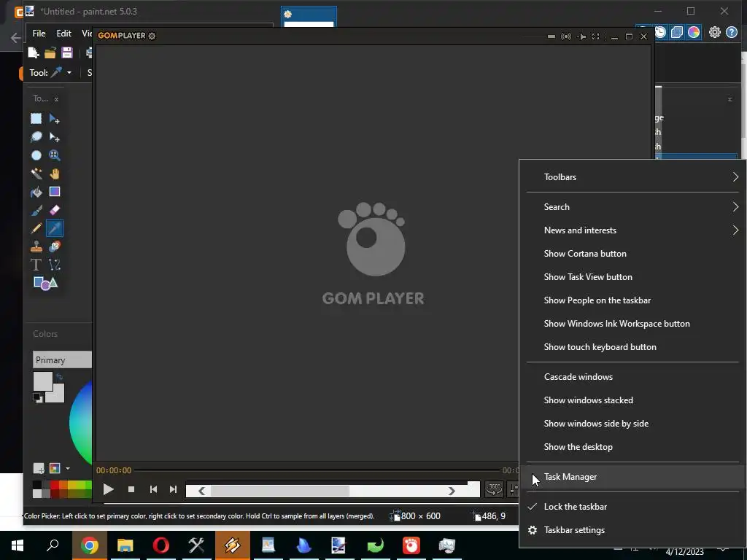This screenshot has width=747, height=560.
Task: Select the Pan hand tool
Action: point(54,174)
